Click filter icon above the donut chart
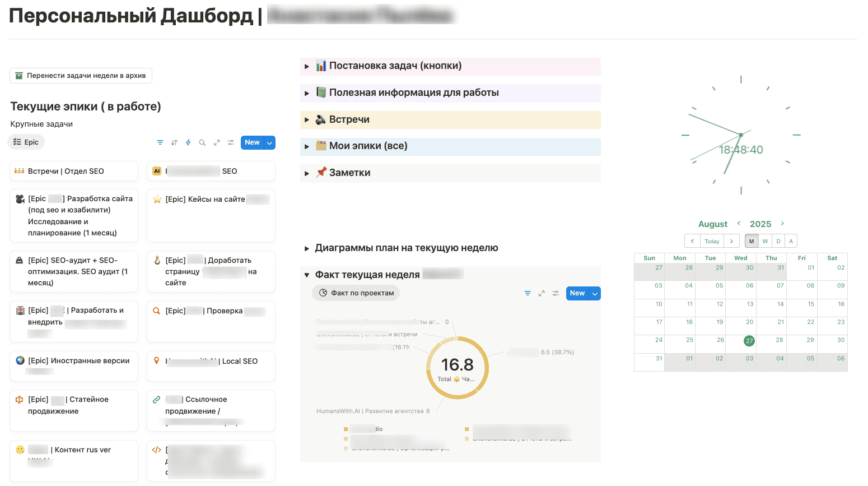Viewport: 868px width, 486px height. [528, 293]
